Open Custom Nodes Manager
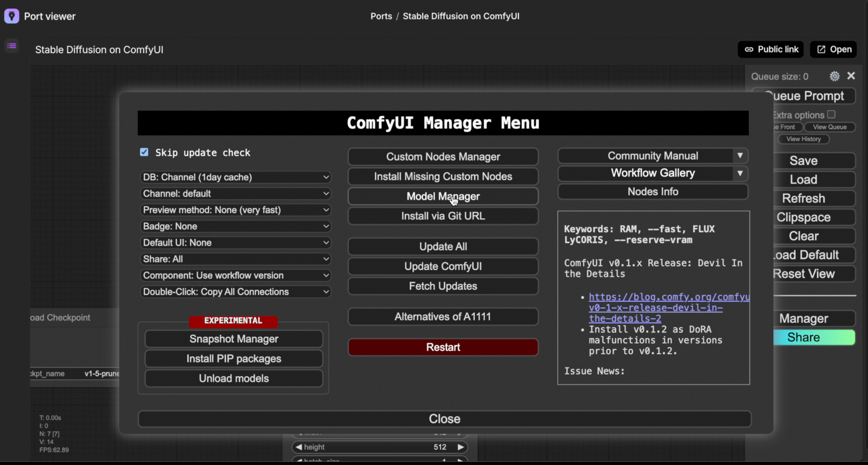The height and width of the screenshot is (465, 868). tap(443, 157)
